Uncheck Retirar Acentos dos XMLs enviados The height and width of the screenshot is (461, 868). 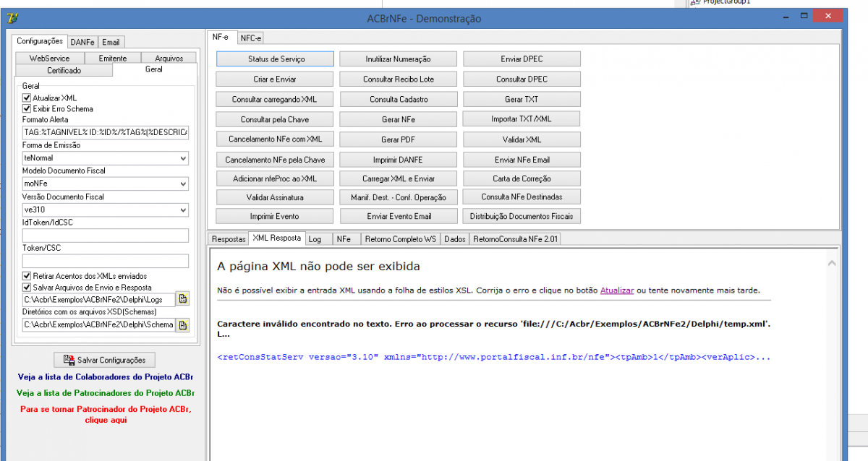coord(27,276)
